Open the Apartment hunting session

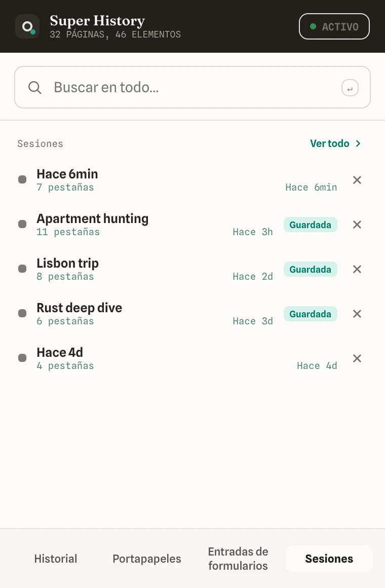(x=92, y=218)
